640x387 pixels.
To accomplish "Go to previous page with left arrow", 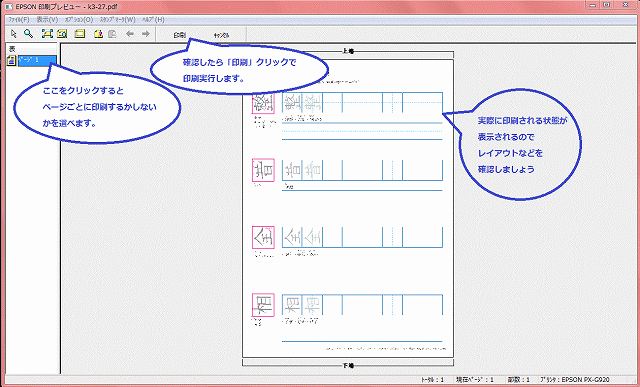I will (130, 34).
